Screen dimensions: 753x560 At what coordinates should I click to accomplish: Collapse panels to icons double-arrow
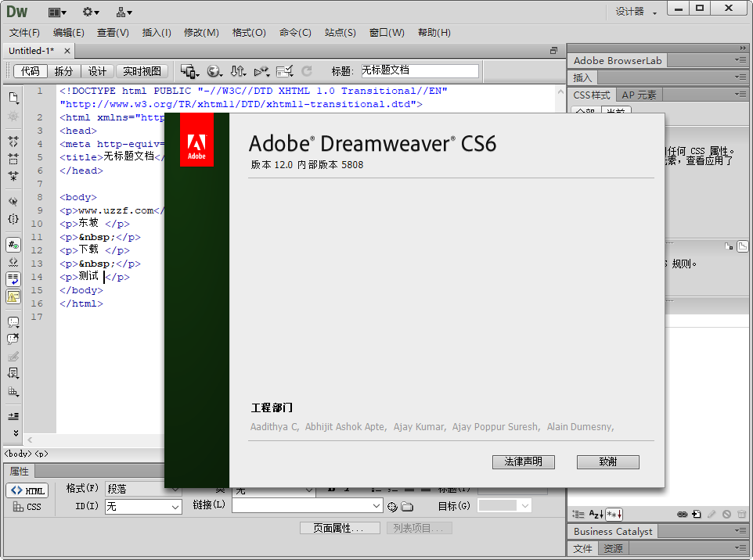[743, 48]
